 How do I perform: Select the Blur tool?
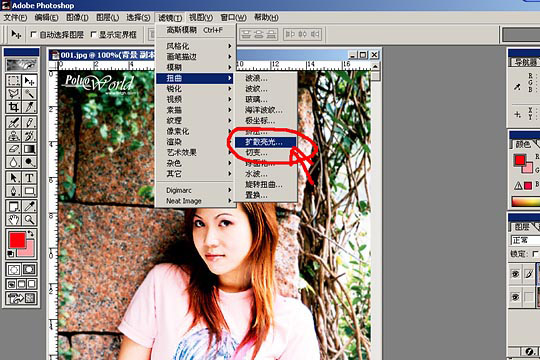click(x=13, y=162)
